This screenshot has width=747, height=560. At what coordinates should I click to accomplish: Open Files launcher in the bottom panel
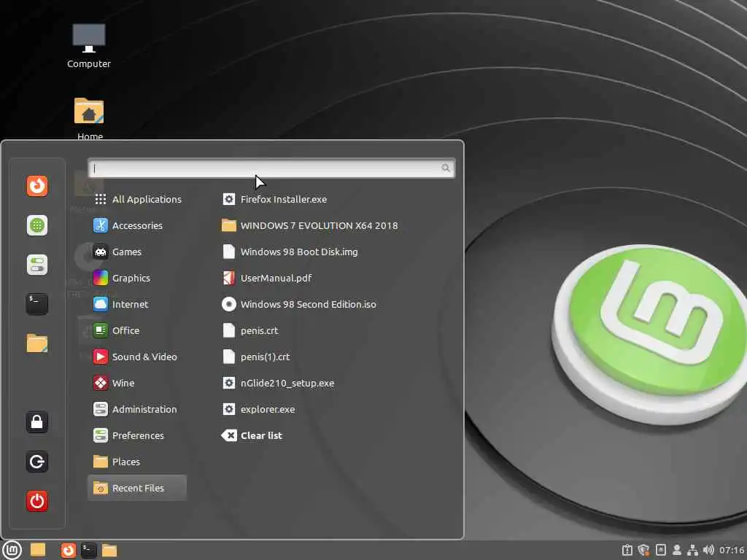coord(109,550)
